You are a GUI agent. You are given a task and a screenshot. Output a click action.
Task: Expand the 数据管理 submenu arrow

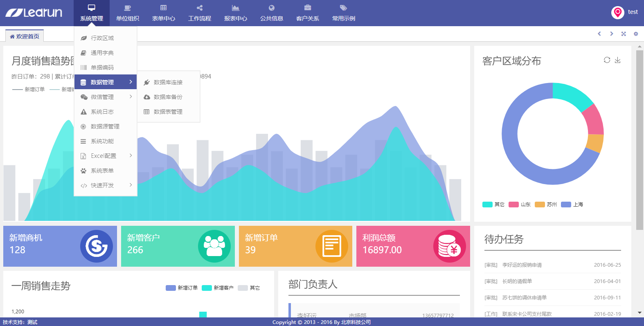tap(131, 82)
